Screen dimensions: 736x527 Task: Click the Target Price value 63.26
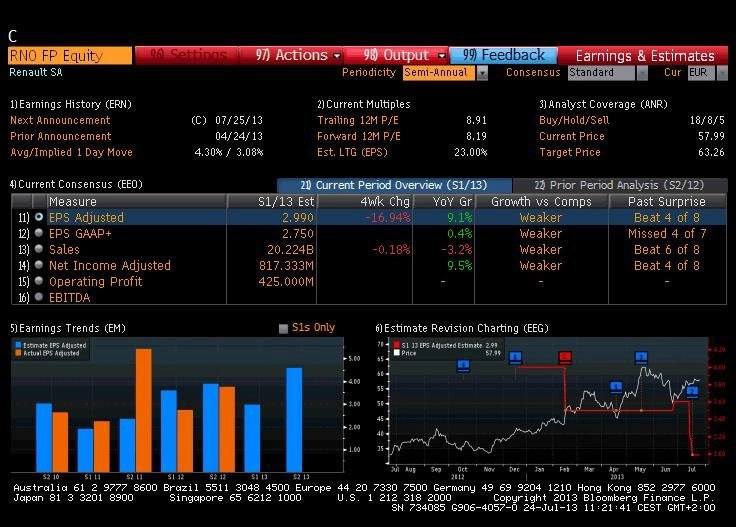click(711, 152)
